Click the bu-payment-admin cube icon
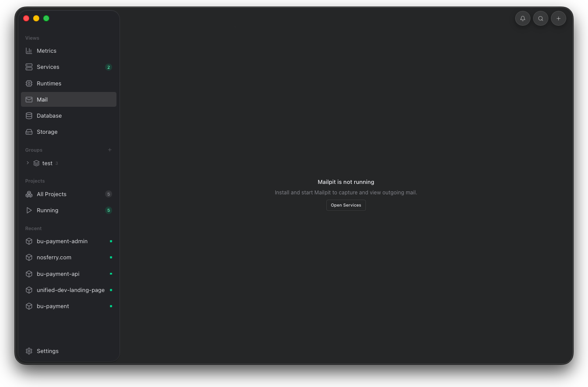The height and width of the screenshot is (387, 588). pos(29,241)
